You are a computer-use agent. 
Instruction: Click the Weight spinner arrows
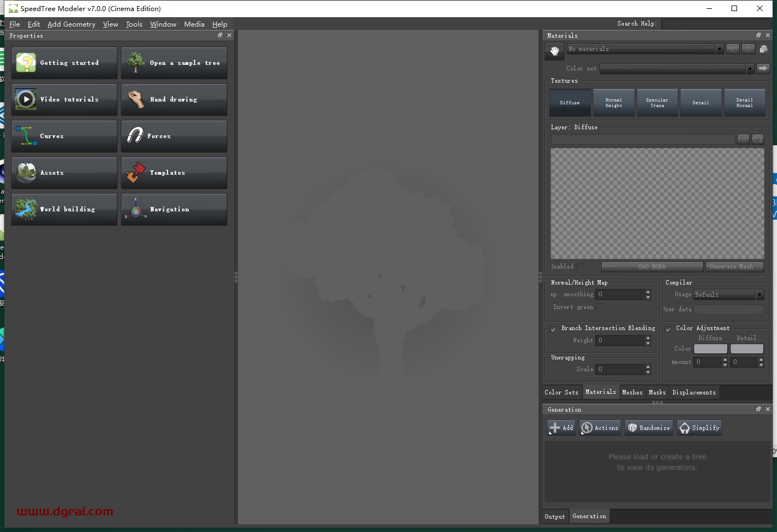648,340
